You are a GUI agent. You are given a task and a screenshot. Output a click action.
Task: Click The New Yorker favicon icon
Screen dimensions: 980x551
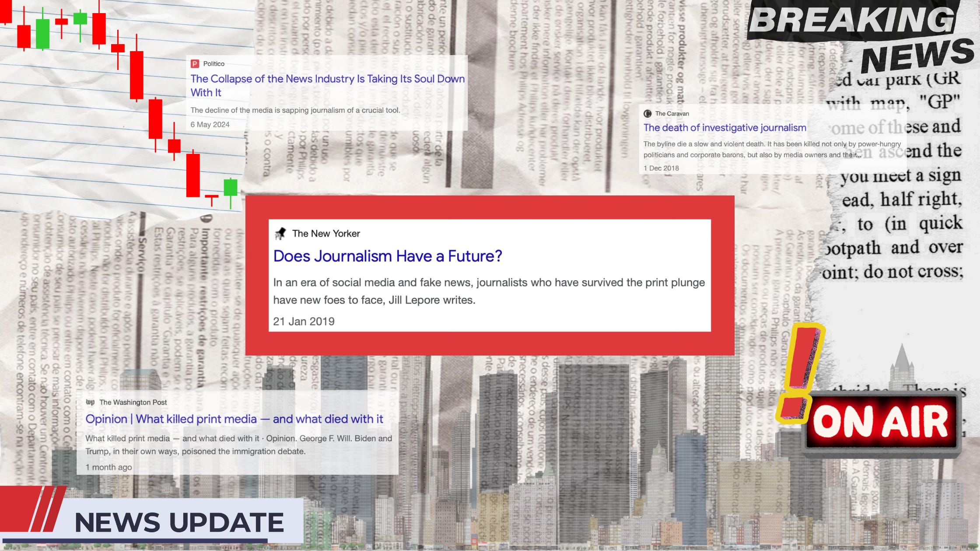[x=280, y=234]
